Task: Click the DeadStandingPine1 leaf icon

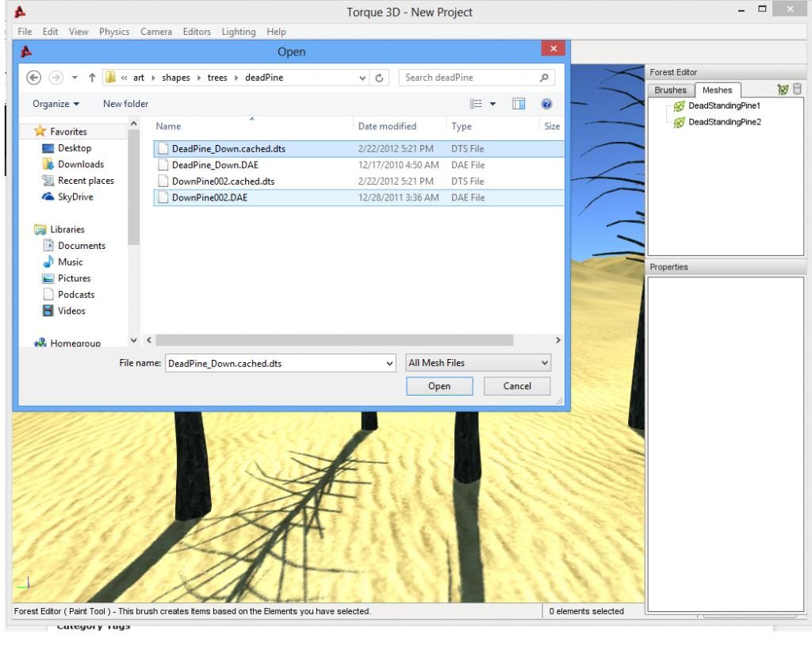Action: 679,105
